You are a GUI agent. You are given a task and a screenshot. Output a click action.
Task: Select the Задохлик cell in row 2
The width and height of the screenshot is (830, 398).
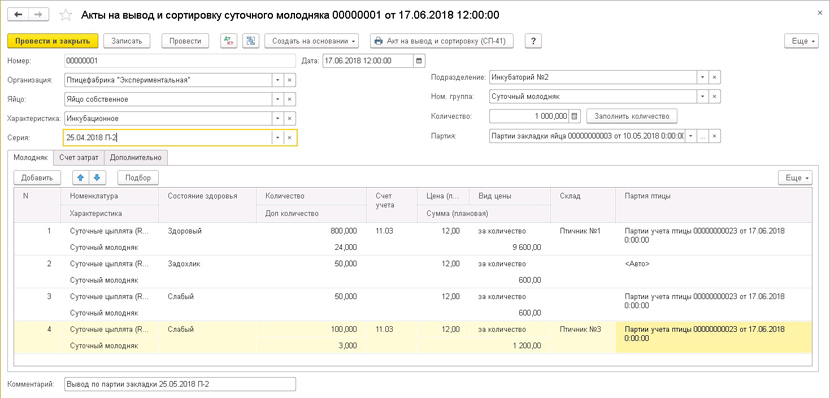[208, 264]
